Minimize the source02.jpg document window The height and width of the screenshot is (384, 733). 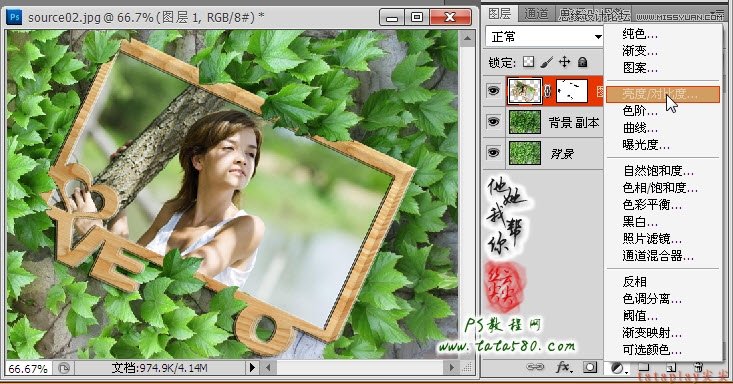392,17
